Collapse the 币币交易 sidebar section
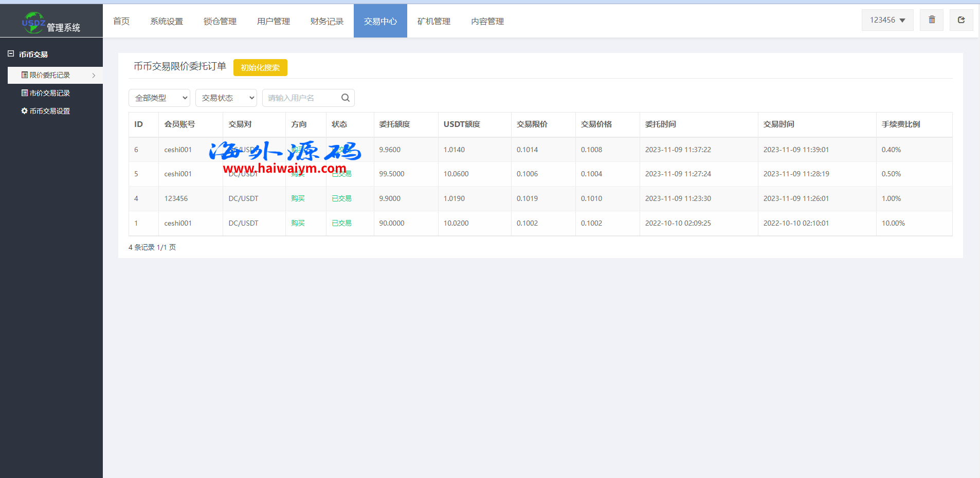The height and width of the screenshot is (478, 980). (x=11, y=54)
